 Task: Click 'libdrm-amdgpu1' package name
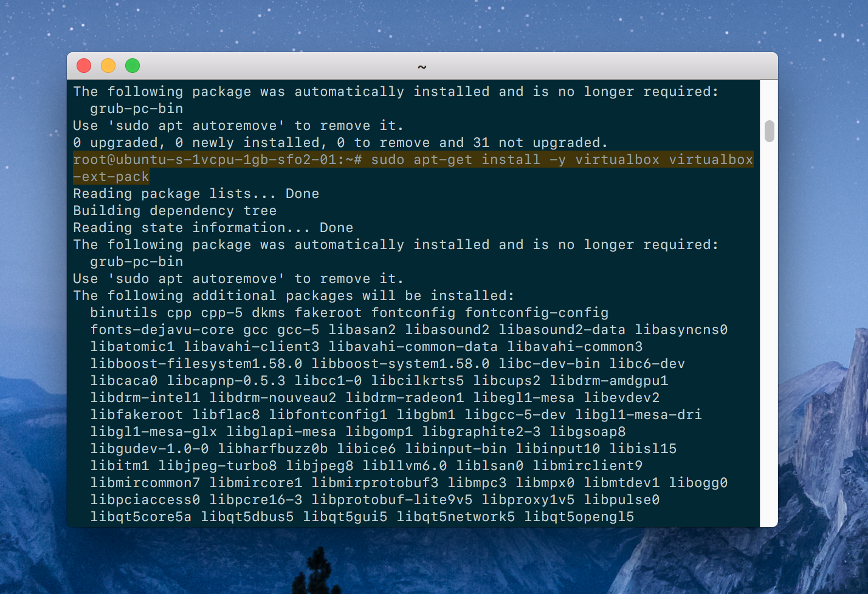pos(609,381)
